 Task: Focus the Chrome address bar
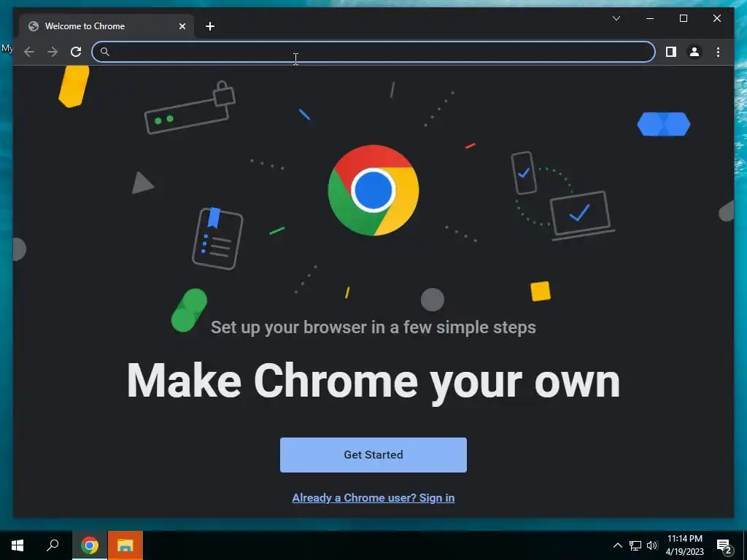(373, 52)
